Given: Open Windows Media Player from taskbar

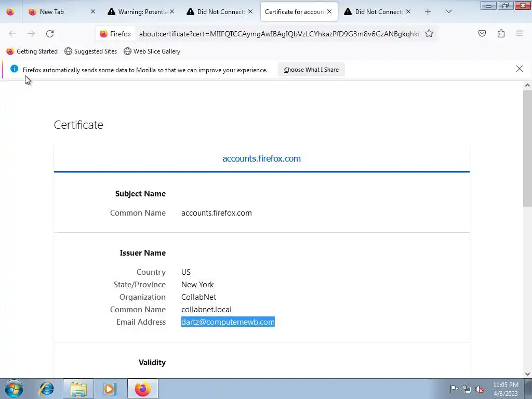Looking at the screenshot, I should coord(110,389).
